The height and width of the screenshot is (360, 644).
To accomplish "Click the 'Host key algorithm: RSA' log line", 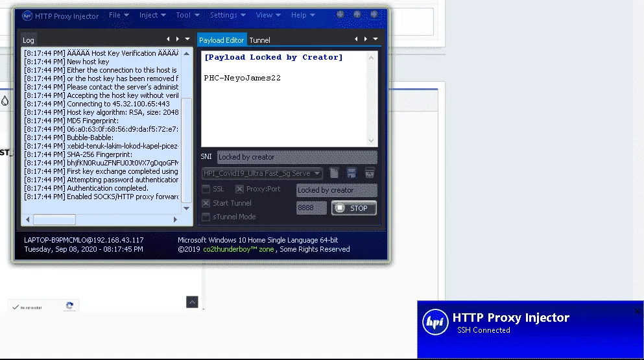I will tap(101, 112).
